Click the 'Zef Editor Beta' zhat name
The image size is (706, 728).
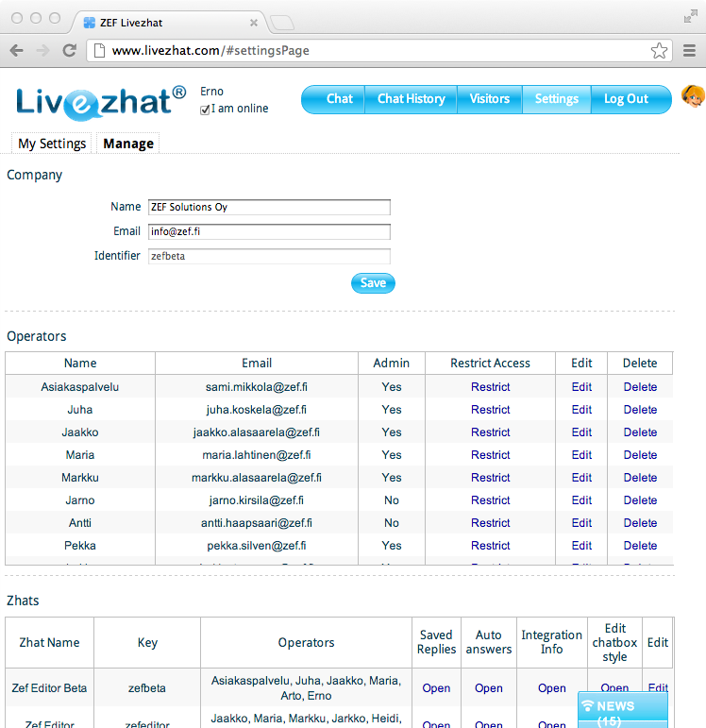[x=49, y=688]
